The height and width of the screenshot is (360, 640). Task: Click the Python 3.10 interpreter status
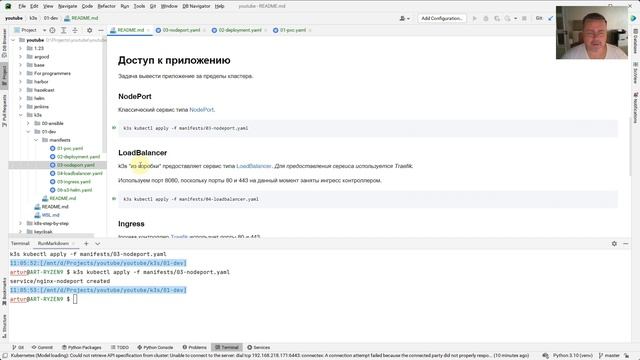click(x=573, y=356)
